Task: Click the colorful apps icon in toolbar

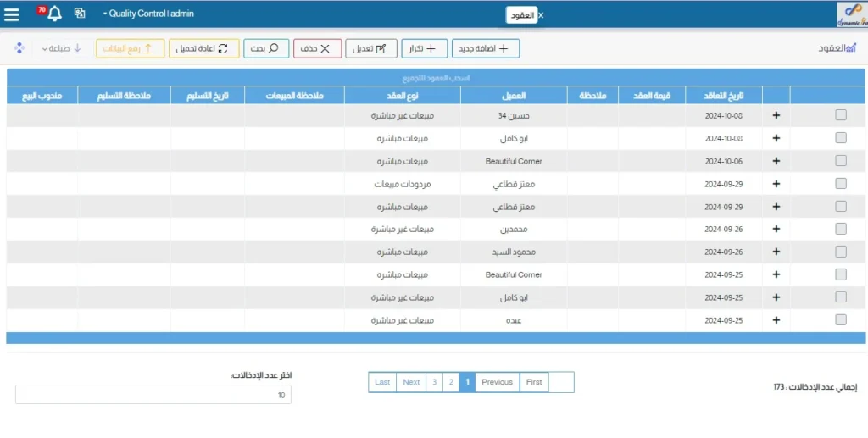Action: coord(20,48)
